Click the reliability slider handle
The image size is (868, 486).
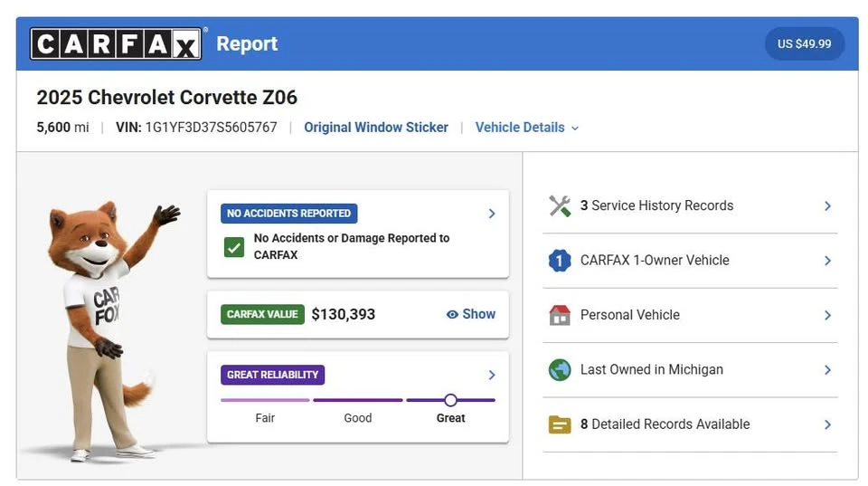click(450, 400)
